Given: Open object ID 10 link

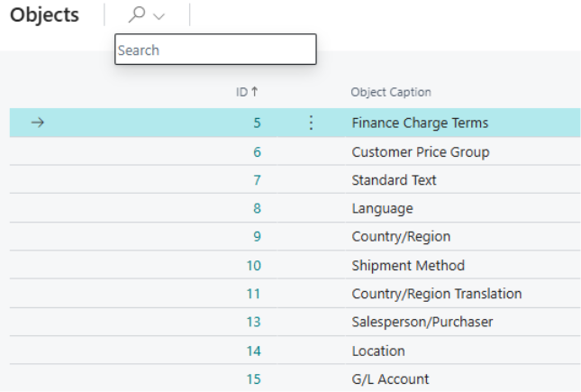Looking at the screenshot, I should tap(253, 266).
